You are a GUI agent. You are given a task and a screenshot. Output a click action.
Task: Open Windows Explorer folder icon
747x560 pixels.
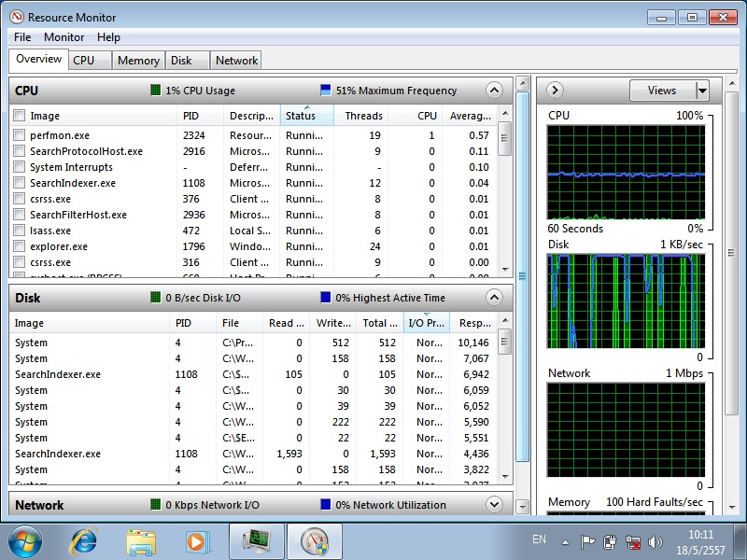141,540
